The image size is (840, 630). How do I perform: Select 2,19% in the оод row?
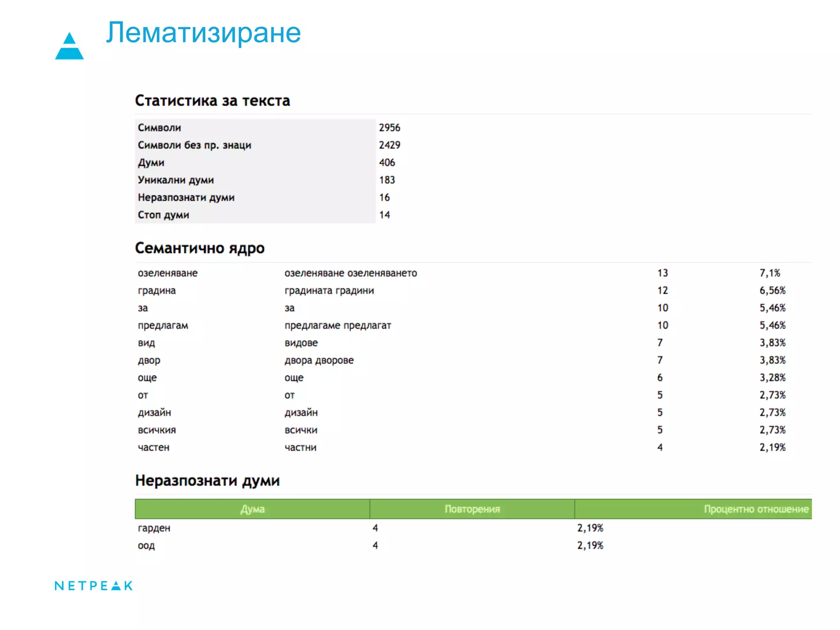[x=590, y=546]
